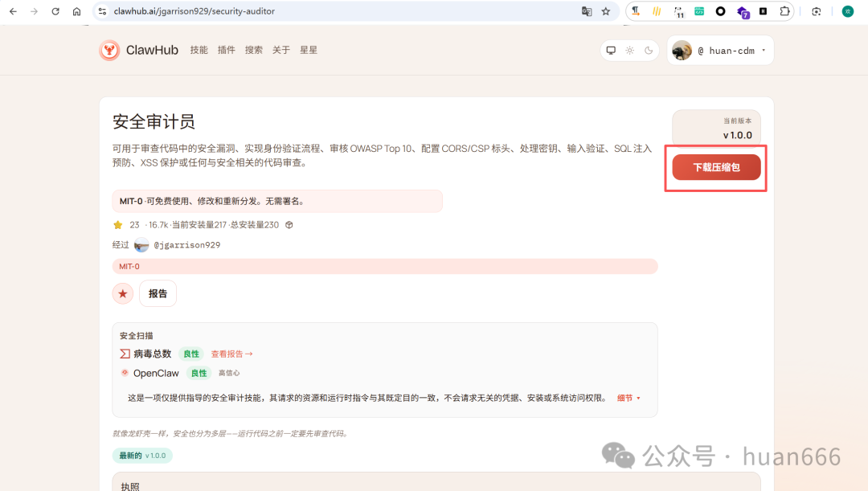Click the virus scan shield icon
This screenshot has height=491, width=868.
click(x=126, y=354)
